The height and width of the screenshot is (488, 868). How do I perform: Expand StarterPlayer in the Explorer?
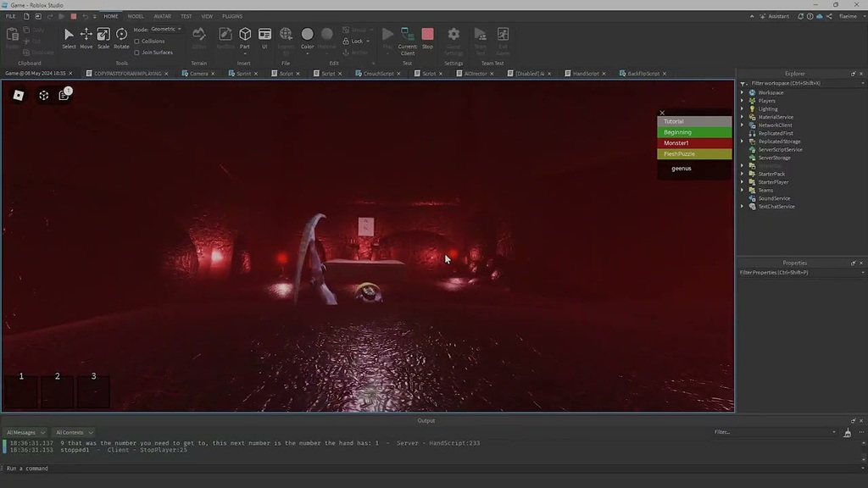click(x=742, y=181)
